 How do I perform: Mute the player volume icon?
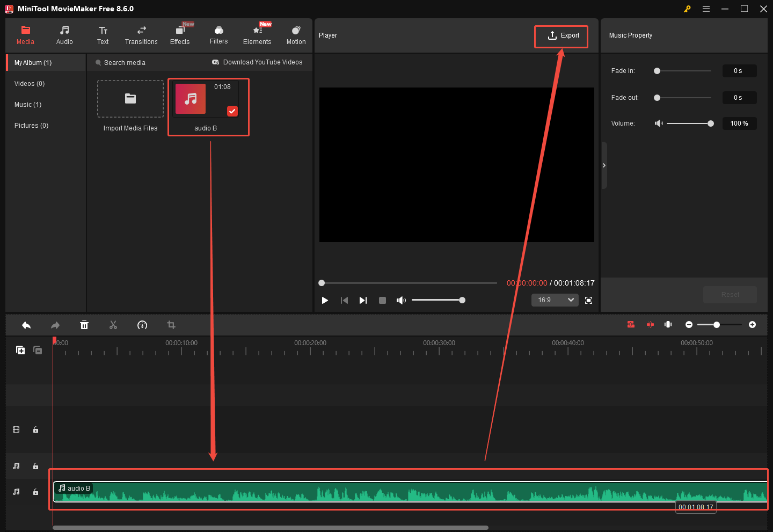pos(400,300)
